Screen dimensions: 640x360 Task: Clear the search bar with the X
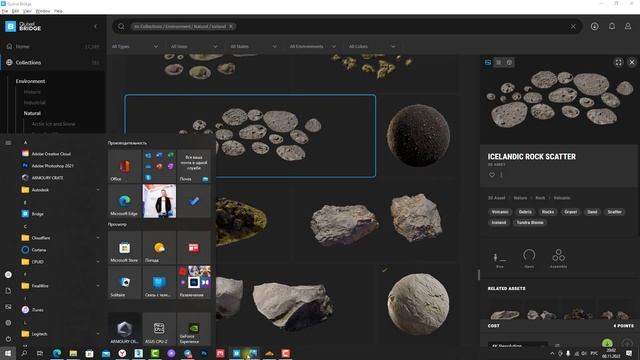coord(573,26)
